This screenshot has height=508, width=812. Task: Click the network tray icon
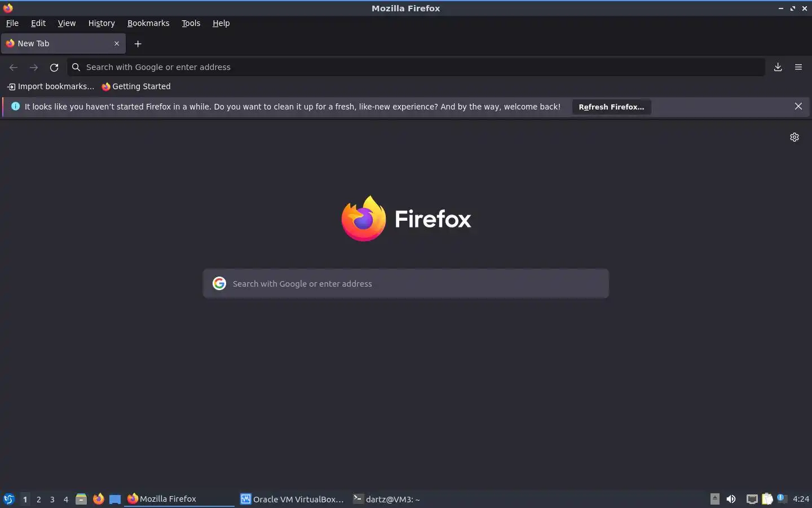(752, 499)
